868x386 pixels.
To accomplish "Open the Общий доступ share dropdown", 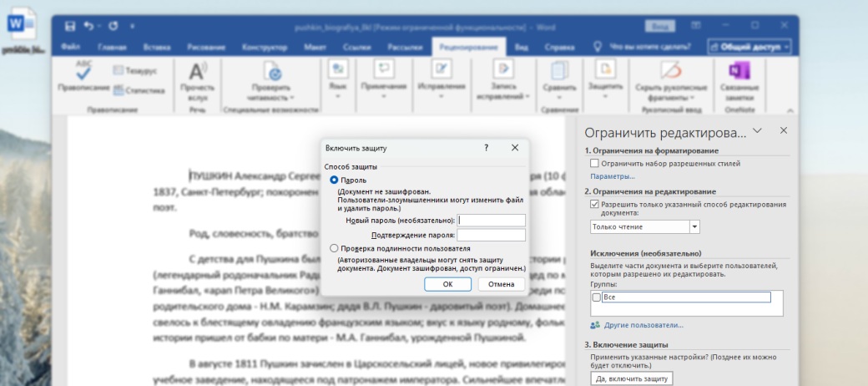I will click(x=749, y=48).
